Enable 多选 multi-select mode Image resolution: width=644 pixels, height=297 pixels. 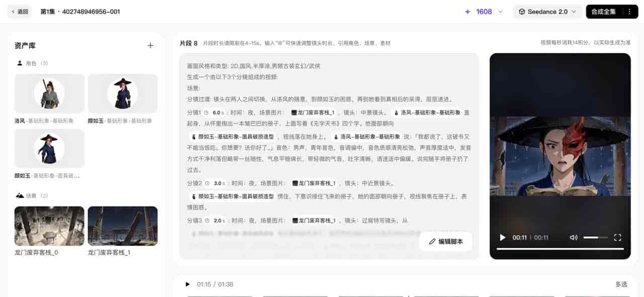click(622, 284)
